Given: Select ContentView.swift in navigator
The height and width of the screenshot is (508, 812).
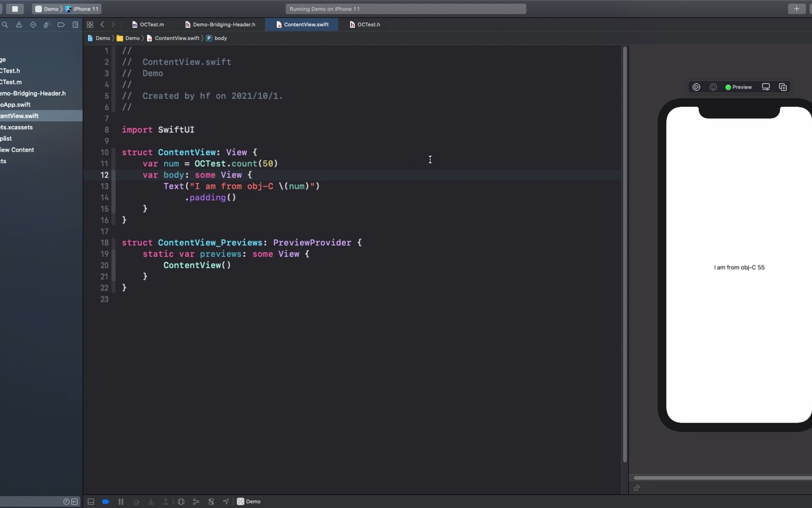Looking at the screenshot, I should [x=41, y=116].
